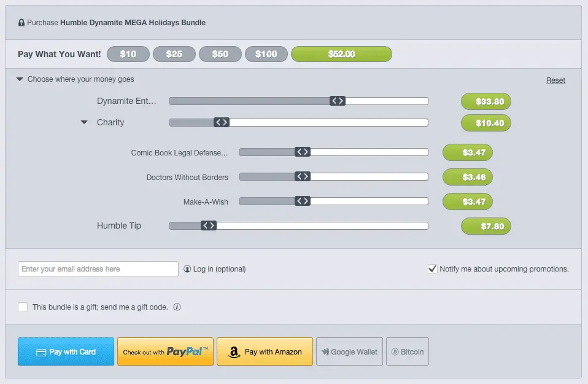Click the $7.80 Humble Tip amount box
This screenshot has width=588, height=384.
point(486,226)
